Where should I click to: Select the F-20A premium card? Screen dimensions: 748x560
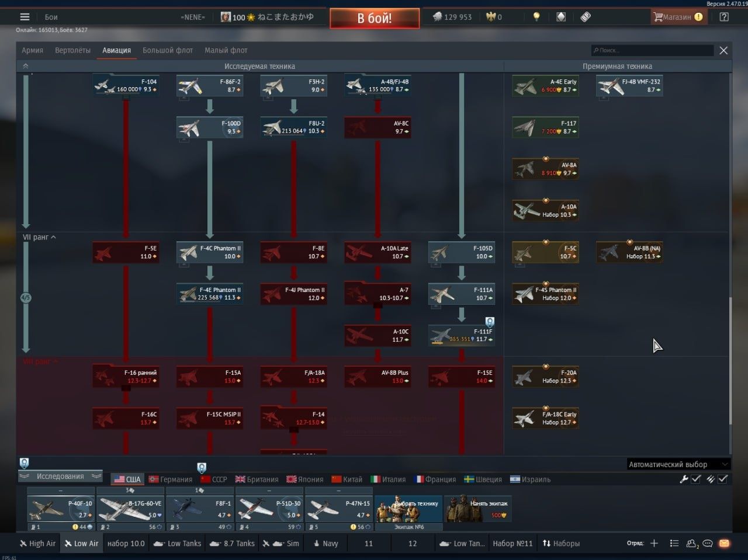point(546,377)
